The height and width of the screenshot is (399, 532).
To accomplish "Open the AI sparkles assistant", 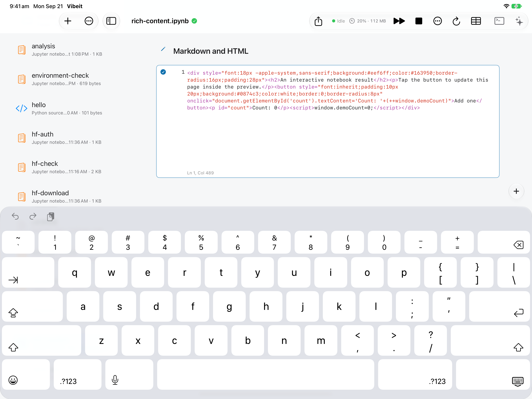I will click(519, 21).
